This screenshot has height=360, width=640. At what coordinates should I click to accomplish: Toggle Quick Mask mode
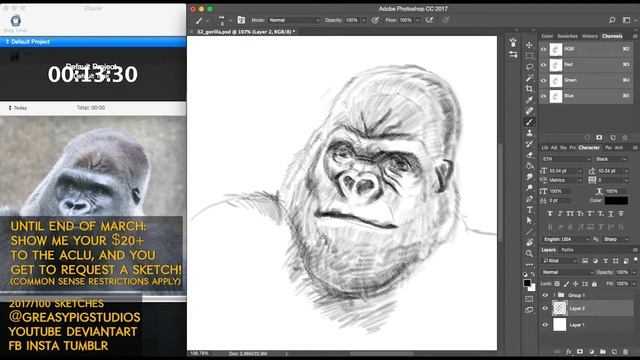529,299
